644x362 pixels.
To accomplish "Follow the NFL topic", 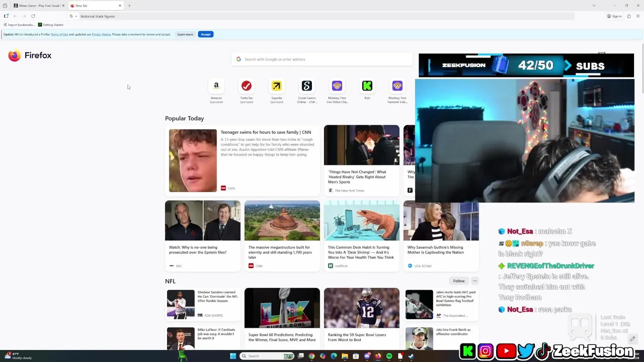I will (459, 281).
